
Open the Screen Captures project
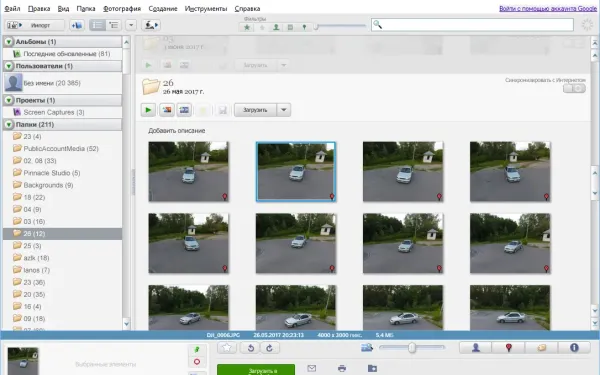(62, 112)
